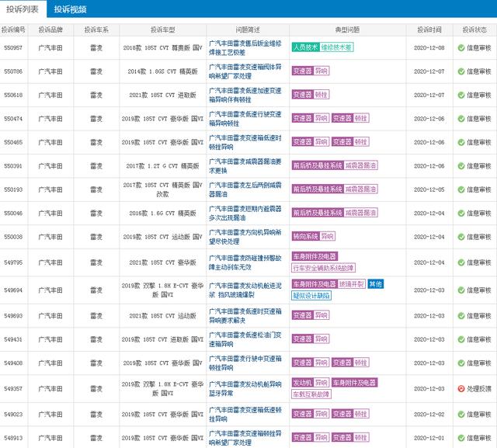Click complaint number 550391
The height and width of the screenshot is (448, 497).
pyautogui.click(x=13, y=166)
